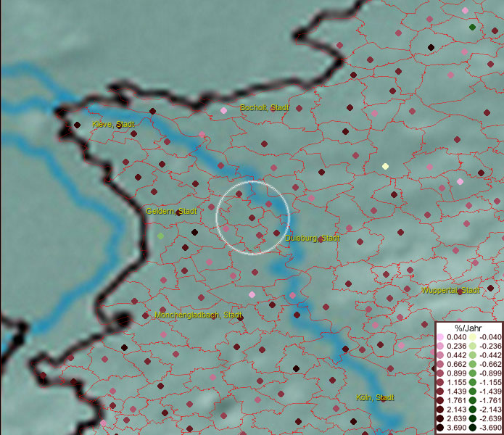Click the Bocholt, Stadt map label
This screenshot has height=435, width=504.
pyautogui.click(x=264, y=107)
